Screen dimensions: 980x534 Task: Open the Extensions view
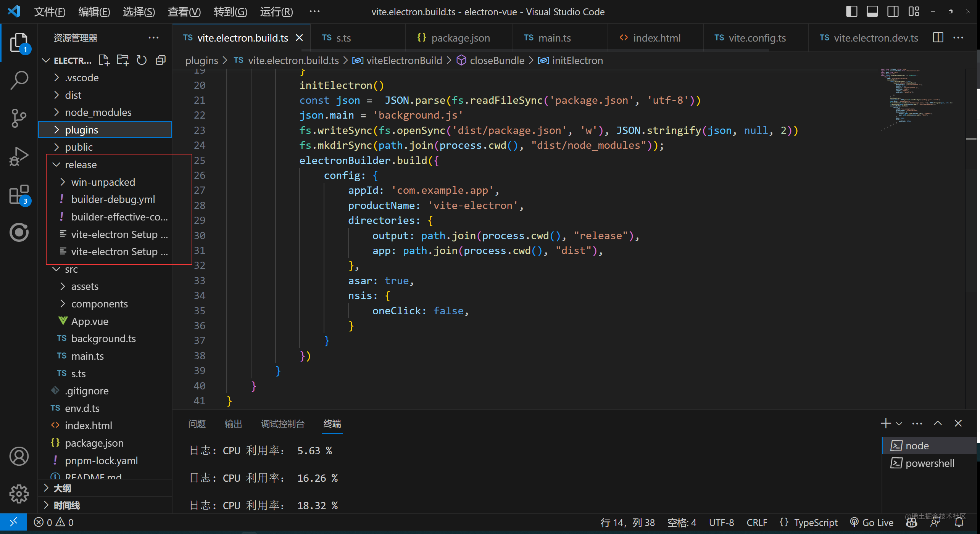[x=19, y=195]
